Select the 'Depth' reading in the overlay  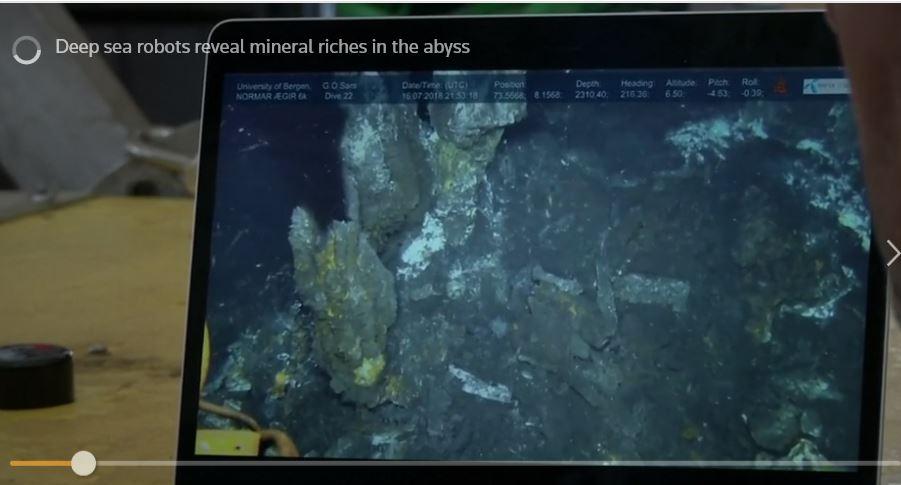[587, 90]
